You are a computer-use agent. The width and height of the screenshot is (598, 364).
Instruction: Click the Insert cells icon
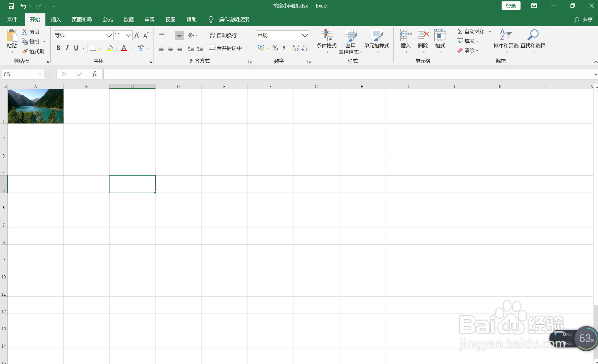coord(405,35)
